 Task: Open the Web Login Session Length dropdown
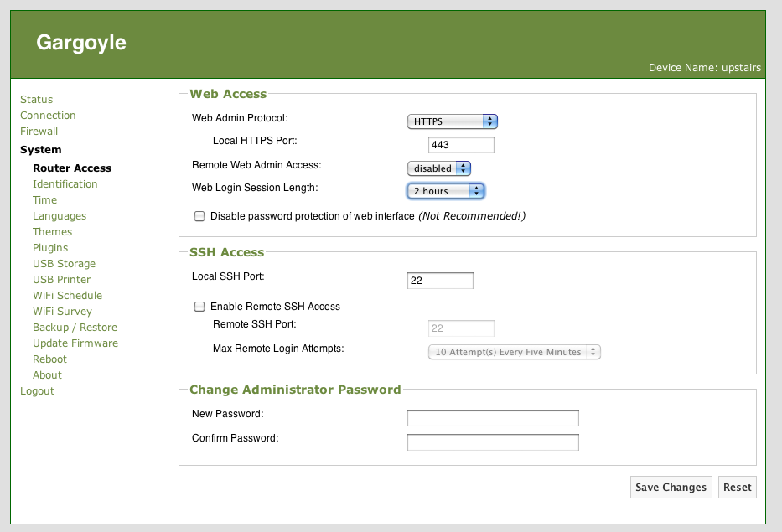[445, 191]
